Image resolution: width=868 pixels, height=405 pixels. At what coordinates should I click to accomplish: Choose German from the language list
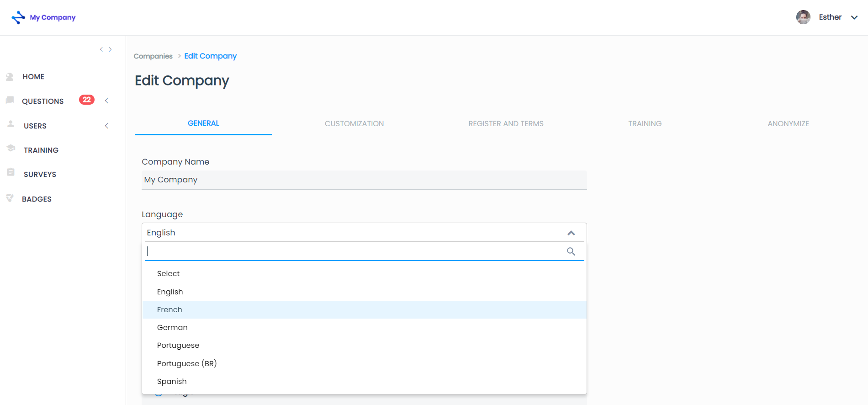(x=364, y=327)
